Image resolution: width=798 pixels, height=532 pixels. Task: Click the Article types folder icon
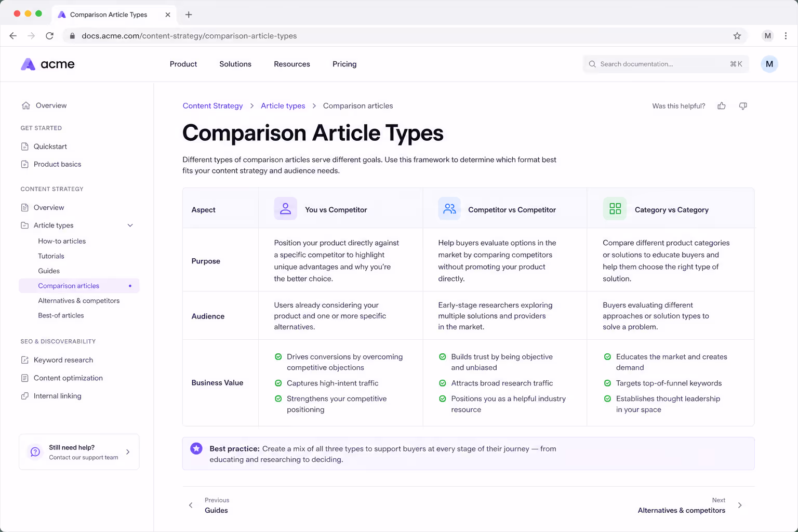click(x=24, y=225)
